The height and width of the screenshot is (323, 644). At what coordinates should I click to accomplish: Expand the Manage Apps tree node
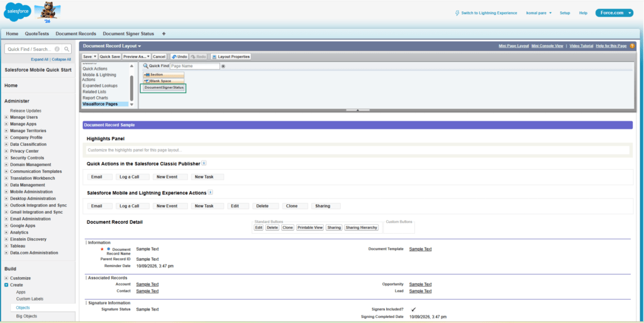[x=6, y=124]
